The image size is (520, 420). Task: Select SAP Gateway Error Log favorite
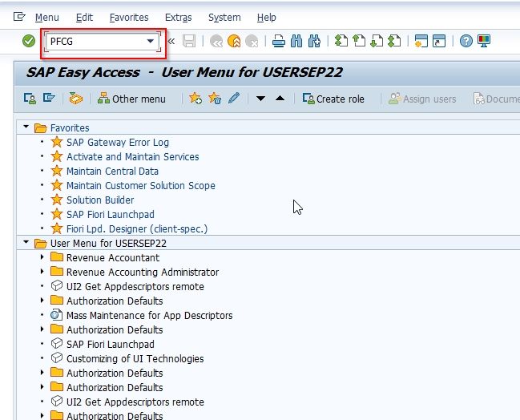[118, 143]
